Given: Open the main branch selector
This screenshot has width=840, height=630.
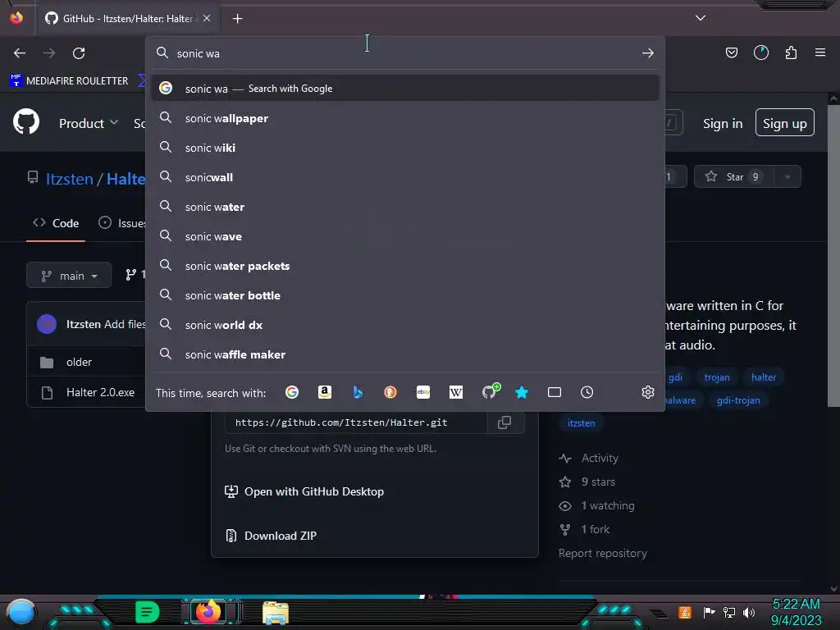Looking at the screenshot, I should coord(69,276).
